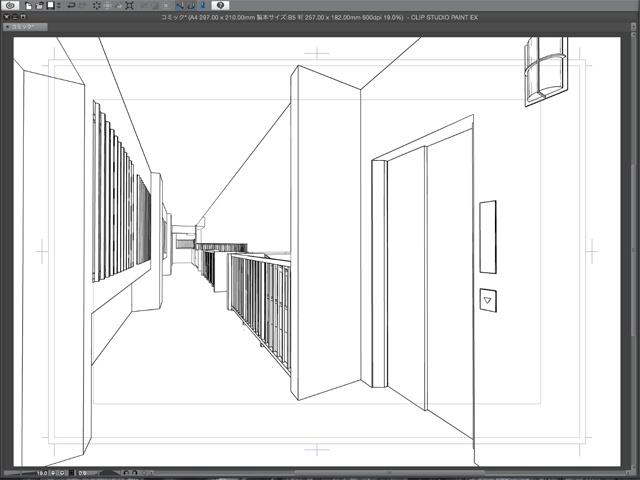The width and height of the screenshot is (640, 480).
Task: Save the current comic file
Action: (x=51, y=5)
